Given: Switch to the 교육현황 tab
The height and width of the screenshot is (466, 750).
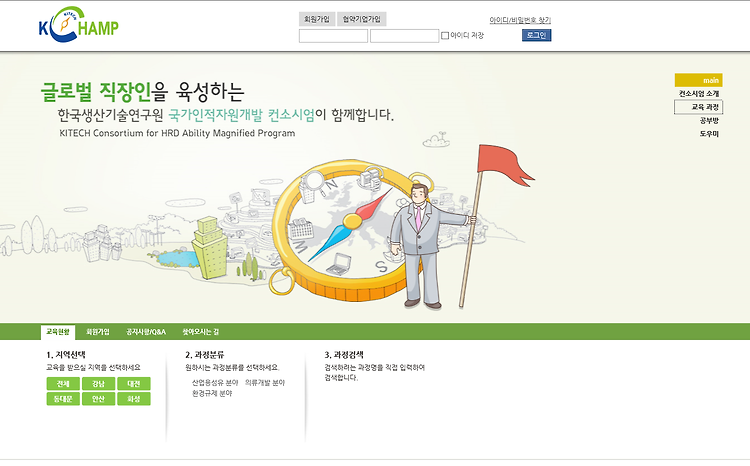Looking at the screenshot, I should (x=58, y=332).
